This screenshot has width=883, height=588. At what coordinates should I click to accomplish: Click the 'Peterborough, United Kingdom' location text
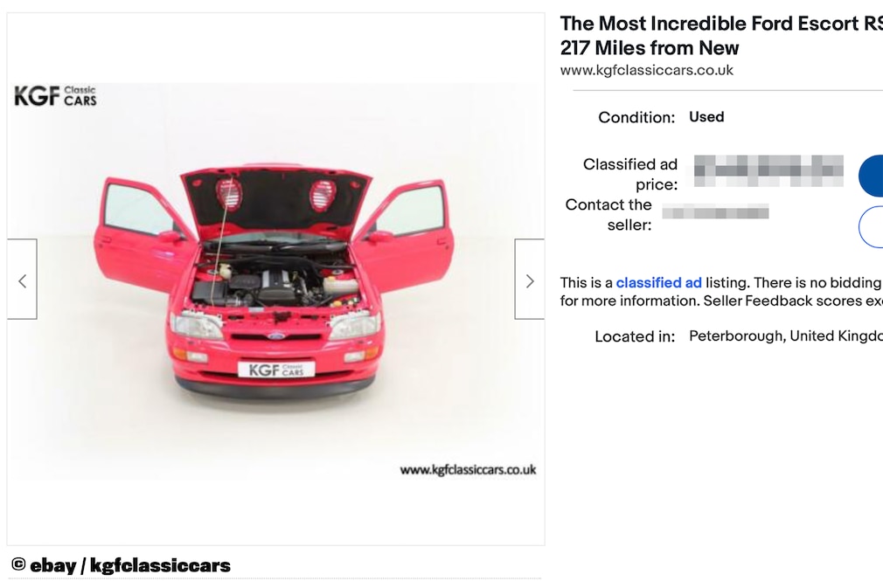[786, 336]
